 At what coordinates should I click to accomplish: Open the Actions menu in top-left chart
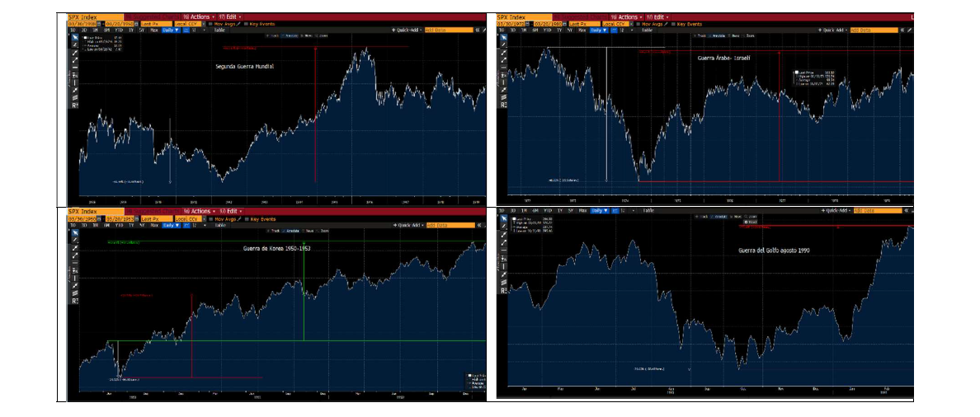[x=199, y=16]
